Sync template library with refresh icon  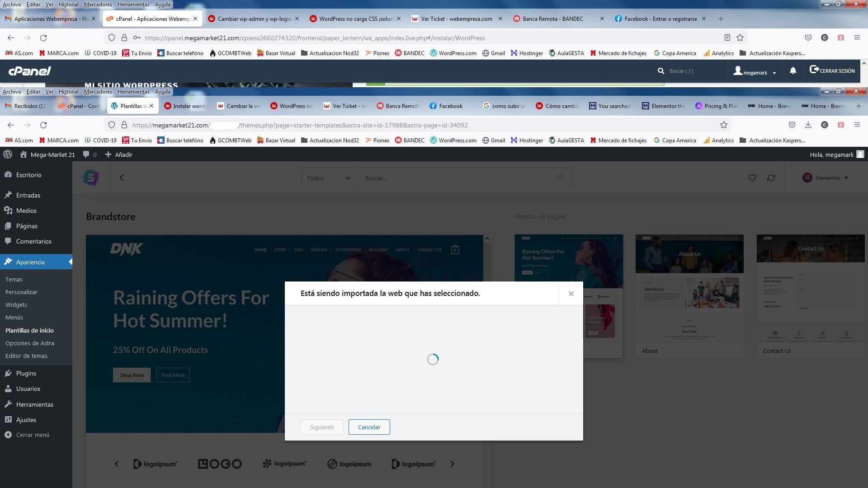[x=771, y=178]
